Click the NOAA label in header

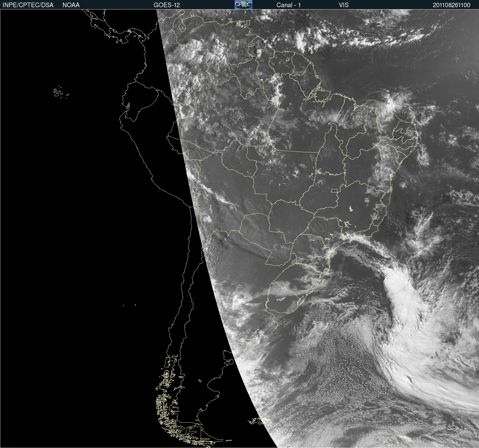[71, 5]
